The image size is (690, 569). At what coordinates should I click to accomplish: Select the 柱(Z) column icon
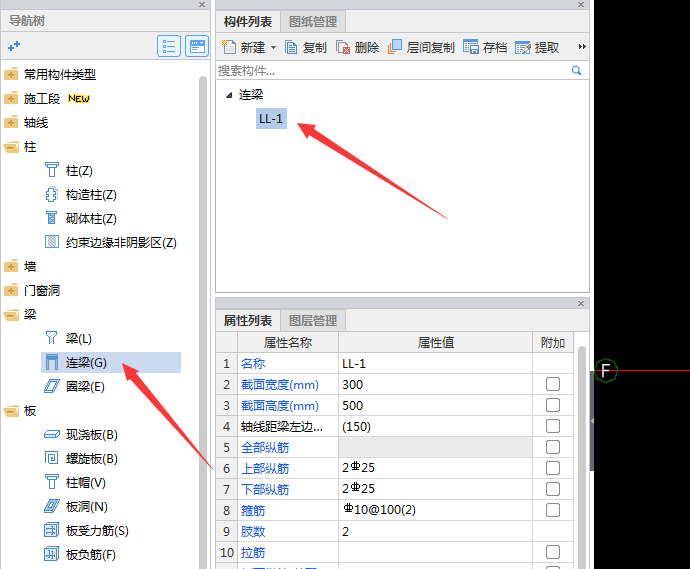(x=51, y=170)
